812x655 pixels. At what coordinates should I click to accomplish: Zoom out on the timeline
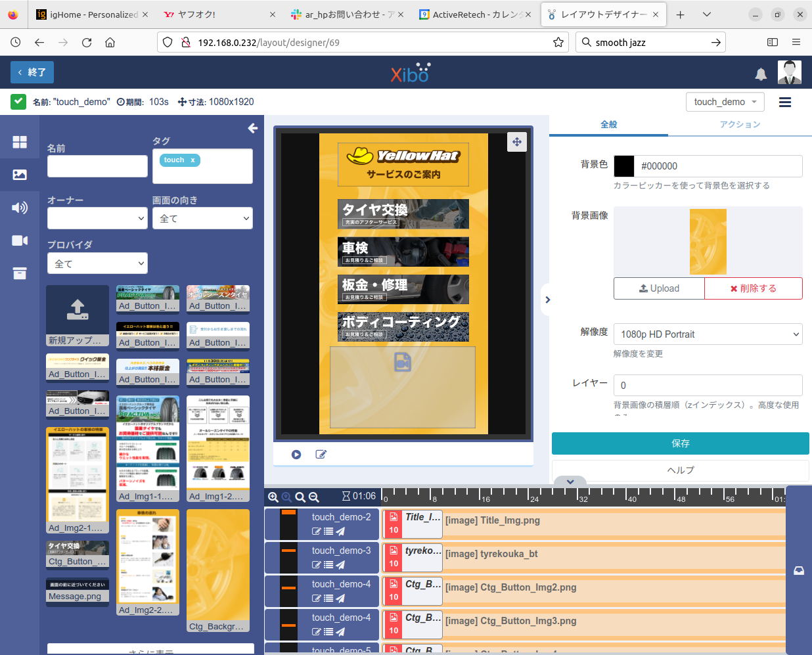[x=314, y=497]
